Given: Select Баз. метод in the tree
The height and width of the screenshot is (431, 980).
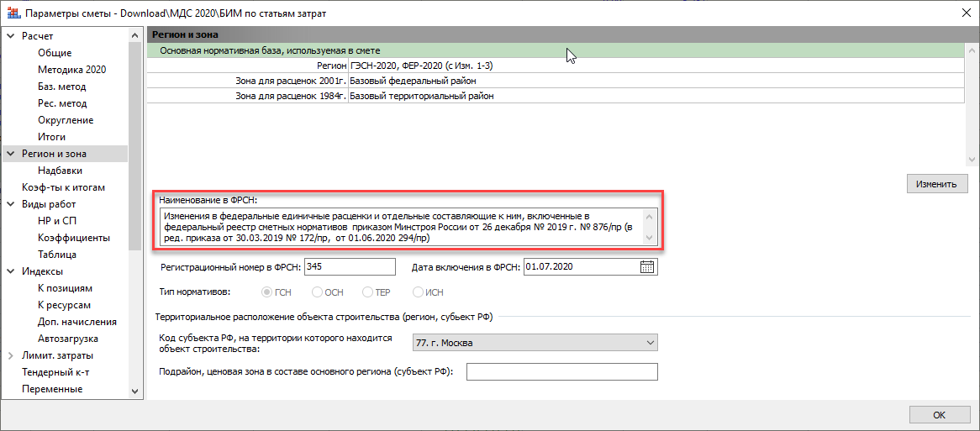Looking at the screenshot, I should [62, 87].
